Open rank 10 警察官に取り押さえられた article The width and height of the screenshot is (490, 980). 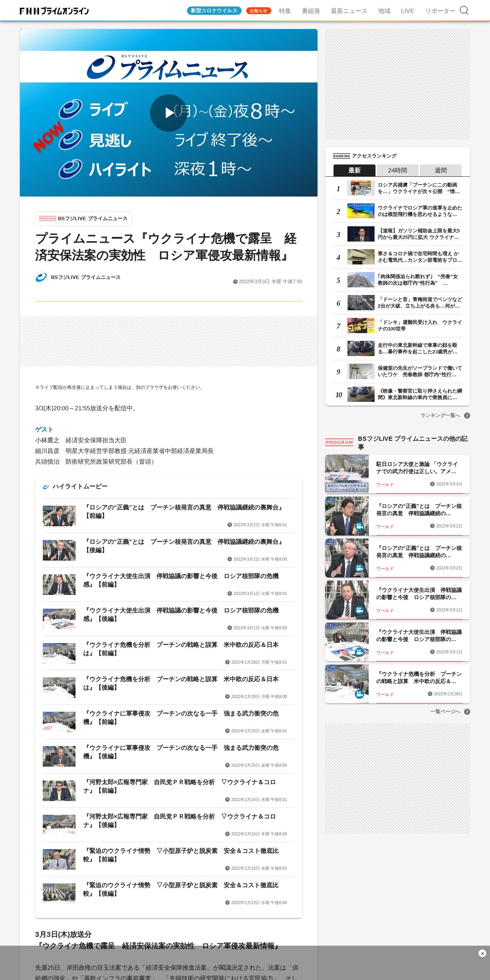(397, 394)
